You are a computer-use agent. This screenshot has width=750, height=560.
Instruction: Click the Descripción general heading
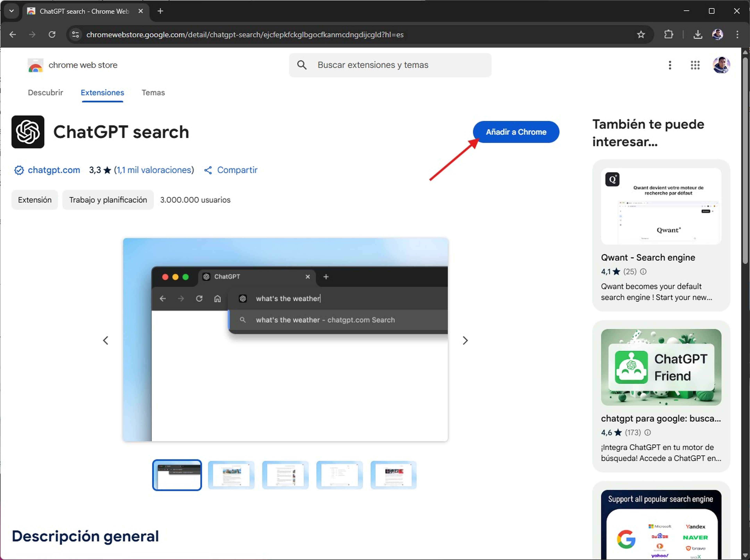(85, 536)
